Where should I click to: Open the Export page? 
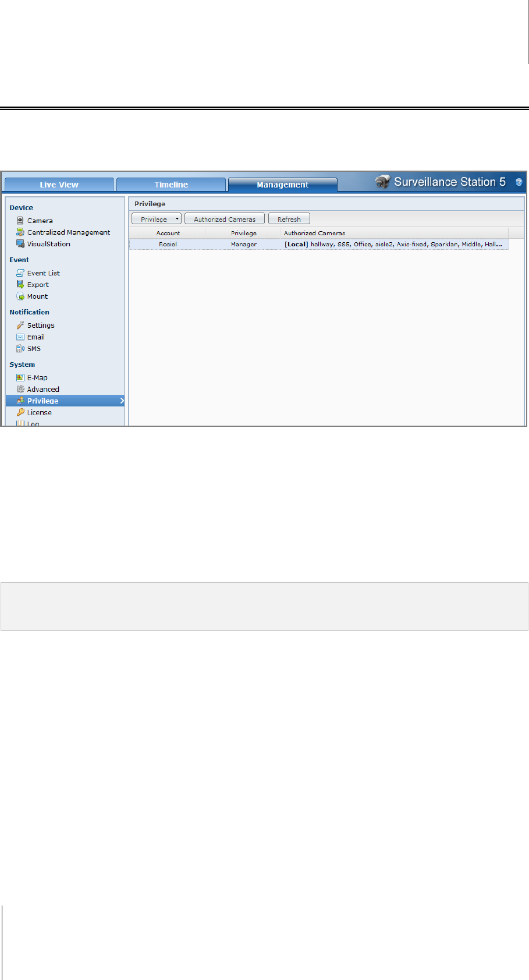tap(38, 285)
